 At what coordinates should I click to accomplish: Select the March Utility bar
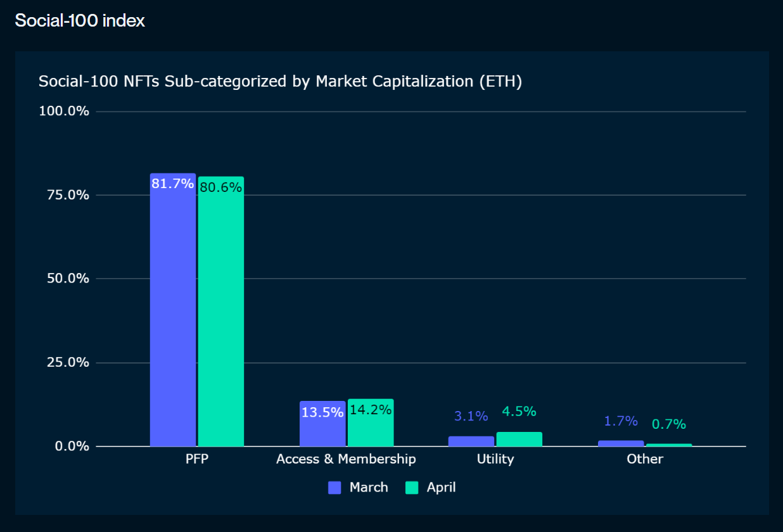pos(471,441)
